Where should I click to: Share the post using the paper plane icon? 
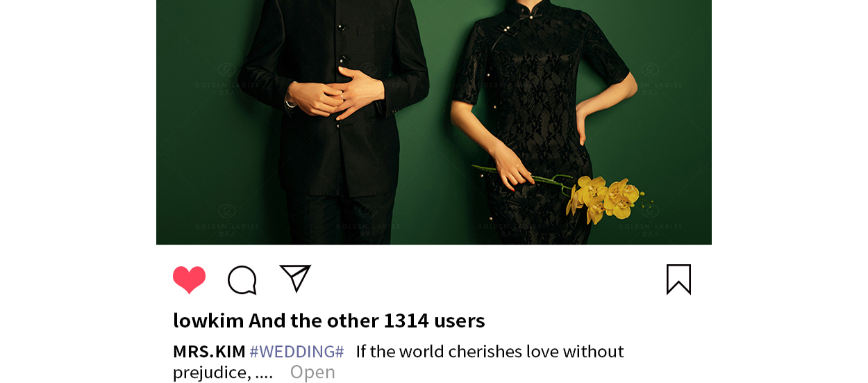(x=295, y=278)
